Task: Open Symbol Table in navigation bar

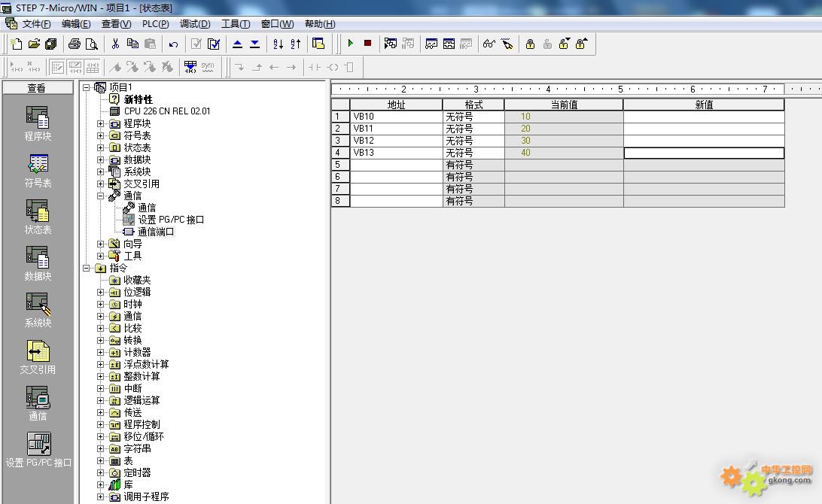Action: click(x=38, y=170)
